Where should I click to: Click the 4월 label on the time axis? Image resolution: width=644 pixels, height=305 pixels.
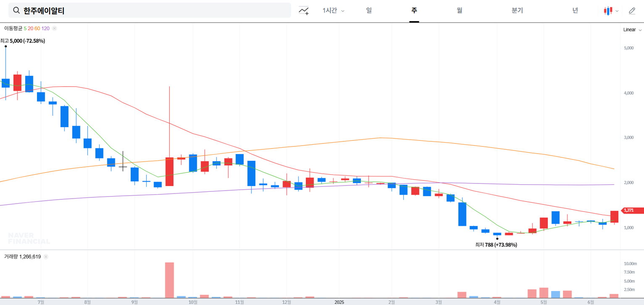pos(497,302)
